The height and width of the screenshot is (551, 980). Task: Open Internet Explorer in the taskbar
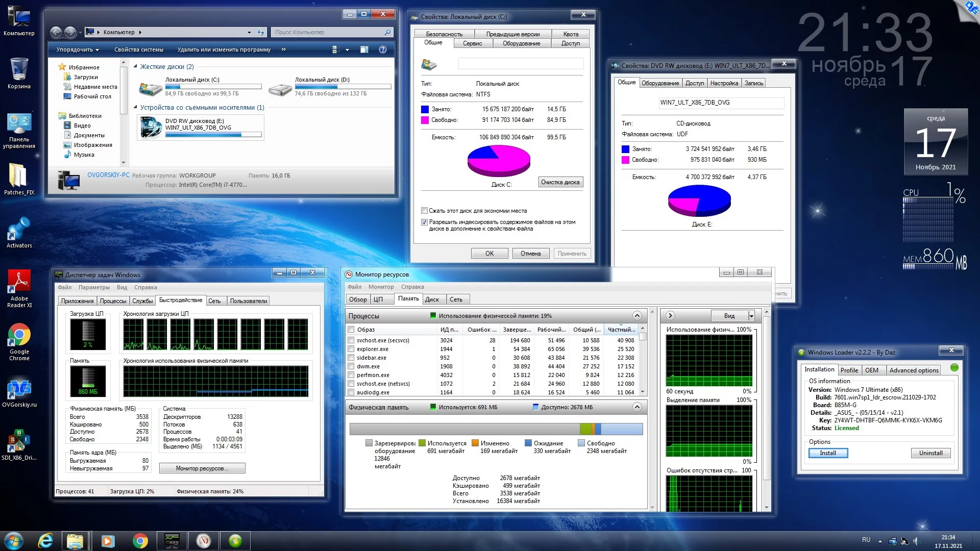click(45, 541)
